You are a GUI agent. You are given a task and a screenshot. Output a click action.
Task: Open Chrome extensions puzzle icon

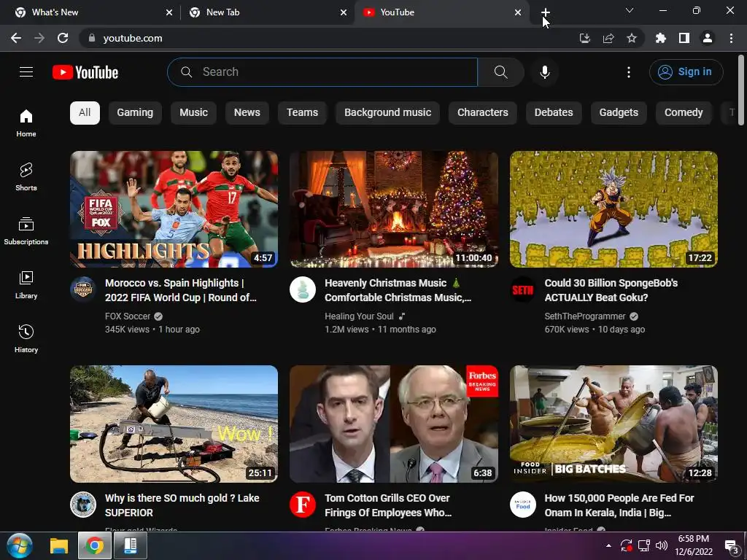tap(661, 38)
